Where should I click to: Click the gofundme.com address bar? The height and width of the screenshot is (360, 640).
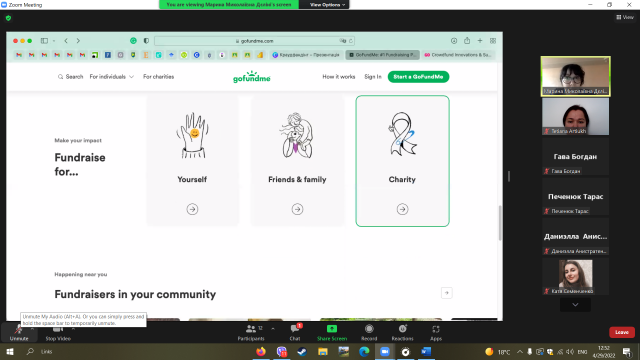tap(255, 41)
